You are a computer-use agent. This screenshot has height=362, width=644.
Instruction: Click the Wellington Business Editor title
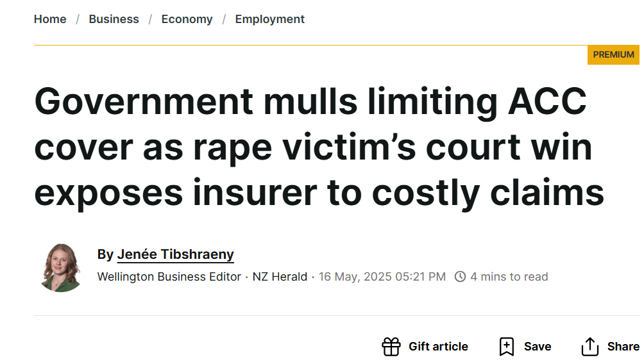tap(169, 277)
